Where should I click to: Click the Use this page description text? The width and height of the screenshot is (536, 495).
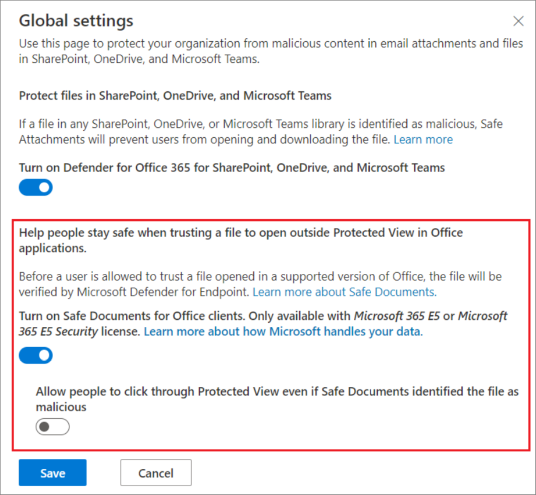[271, 51]
